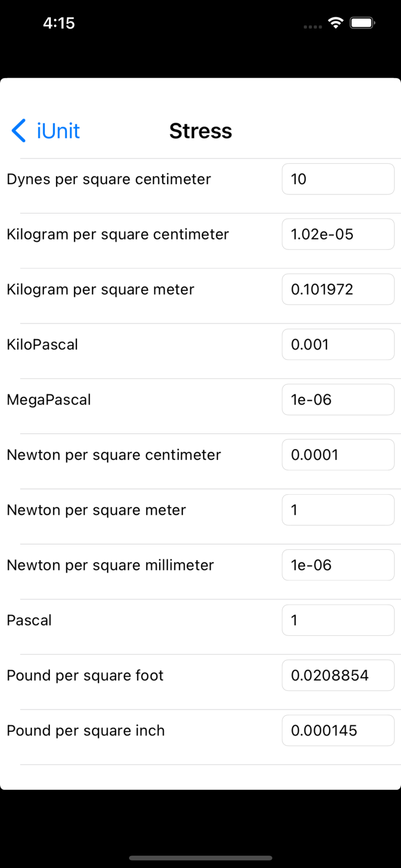Tap the Newton per square centimeter field
This screenshot has height=868, width=401.
coord(338,454)
